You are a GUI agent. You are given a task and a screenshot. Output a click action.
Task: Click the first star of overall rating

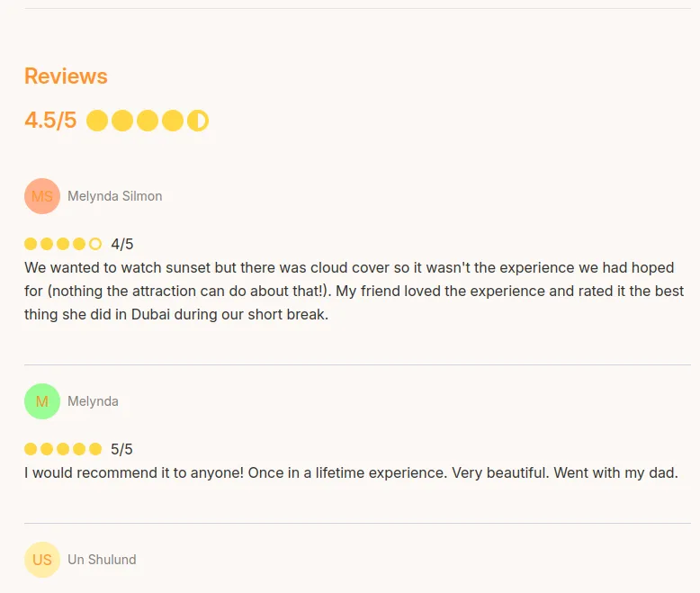pyautogui.click(x=97, y=121)
